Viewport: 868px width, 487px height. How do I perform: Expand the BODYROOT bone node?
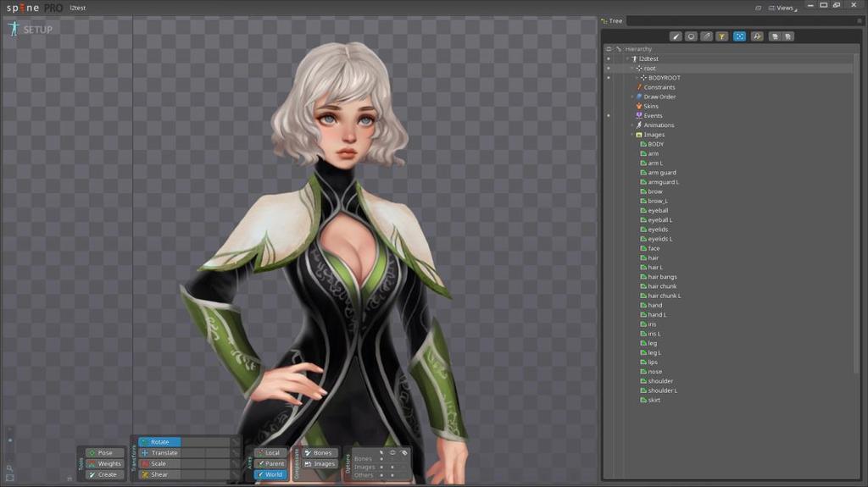[x=637, y=77]
